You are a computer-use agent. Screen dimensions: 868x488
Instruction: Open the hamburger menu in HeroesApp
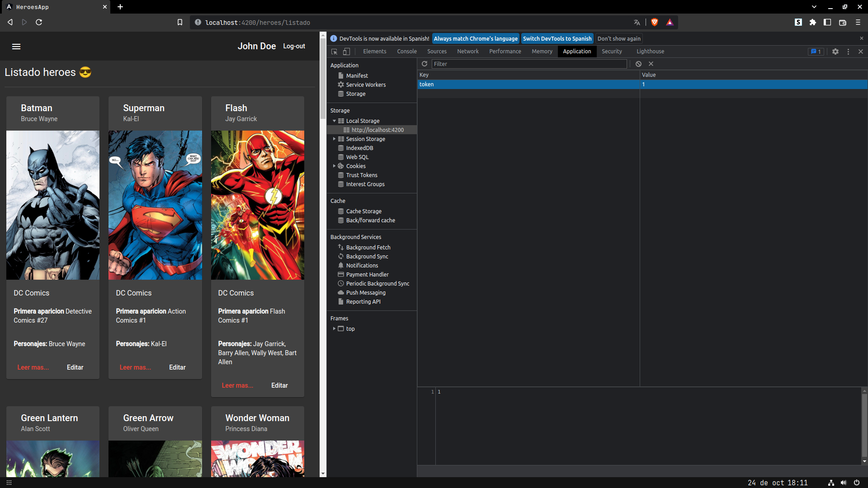[16, 47]
